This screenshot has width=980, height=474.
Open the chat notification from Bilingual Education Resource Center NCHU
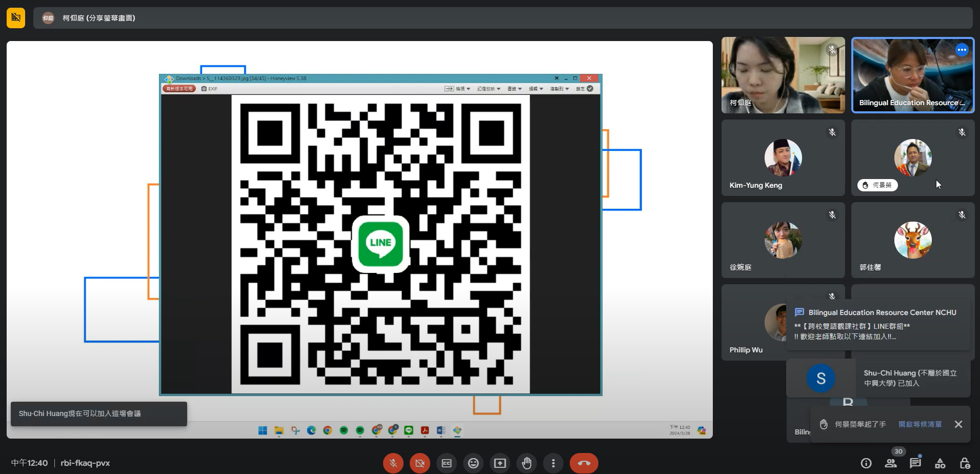point(878,324)
